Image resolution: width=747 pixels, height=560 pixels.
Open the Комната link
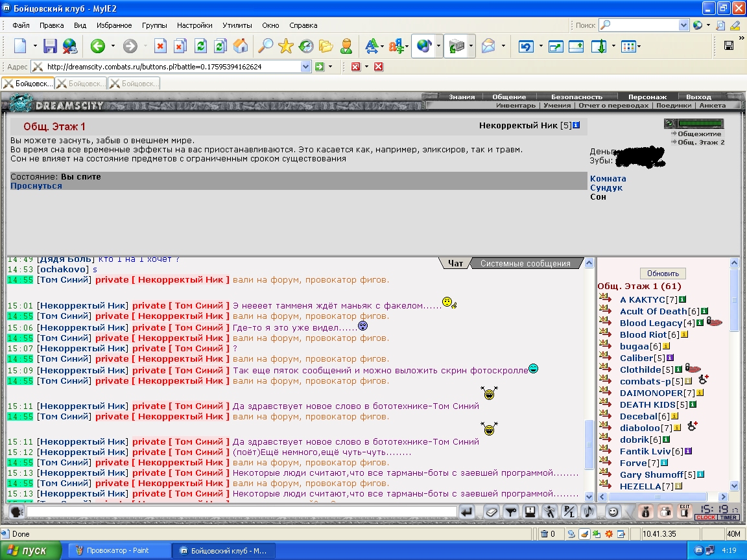tap(608, 179)
